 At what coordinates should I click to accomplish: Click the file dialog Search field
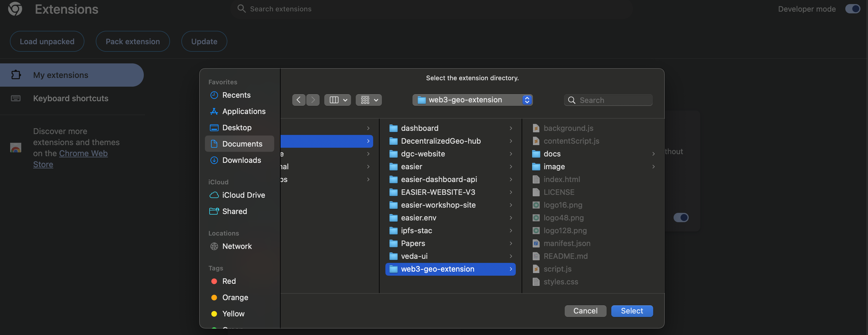608,100
